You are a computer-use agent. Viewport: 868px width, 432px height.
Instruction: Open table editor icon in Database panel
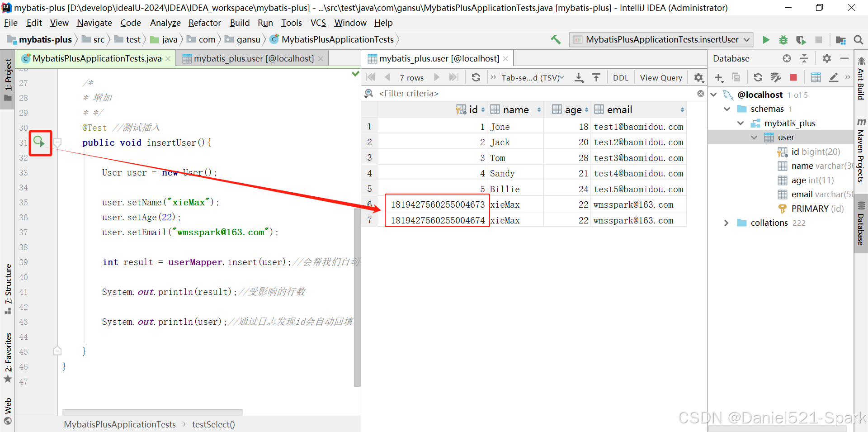point(816,77)
